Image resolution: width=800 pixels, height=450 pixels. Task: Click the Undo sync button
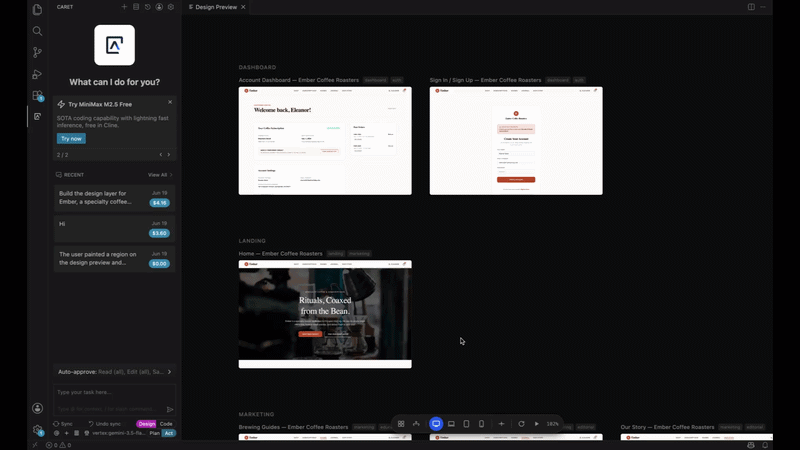tap(105, 424)
